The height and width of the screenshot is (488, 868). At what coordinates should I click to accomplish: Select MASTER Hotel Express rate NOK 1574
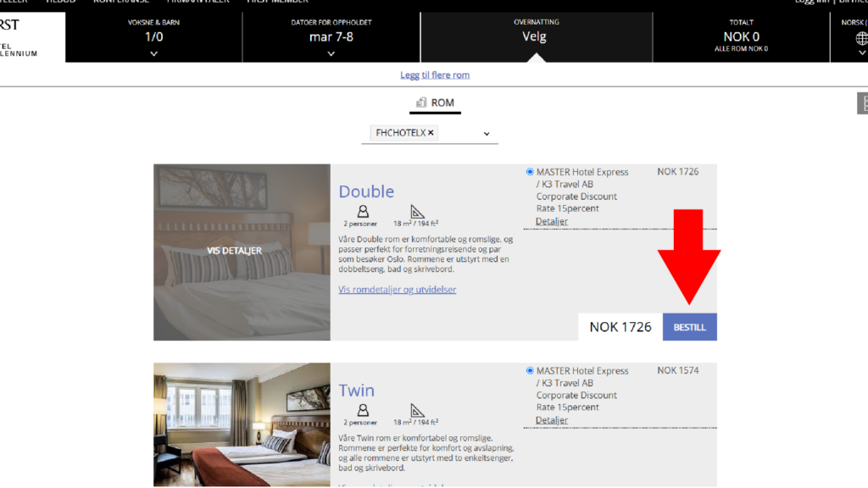pos(530,370)
